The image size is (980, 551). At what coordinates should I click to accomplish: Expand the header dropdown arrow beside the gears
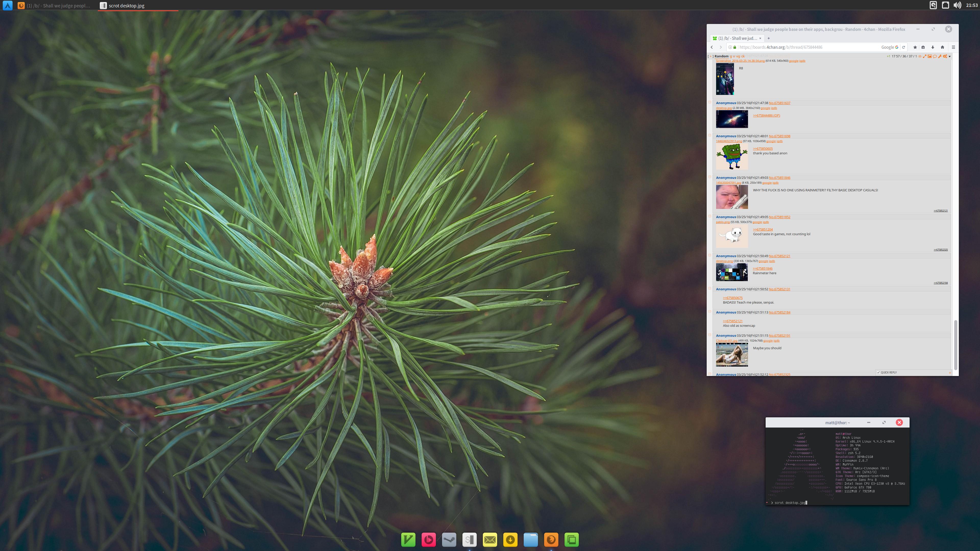950,56
